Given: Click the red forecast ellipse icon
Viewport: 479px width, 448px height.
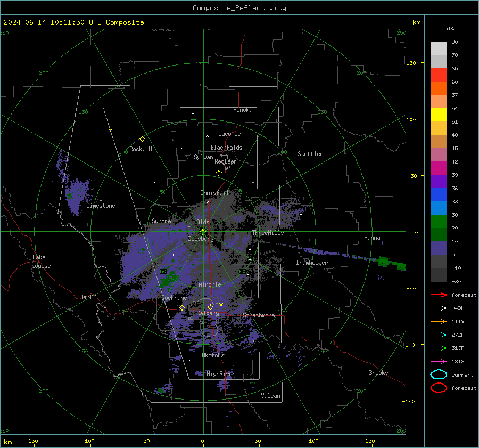Looking at the screenshot, I should pyautogui.click(x=439, y=388).
